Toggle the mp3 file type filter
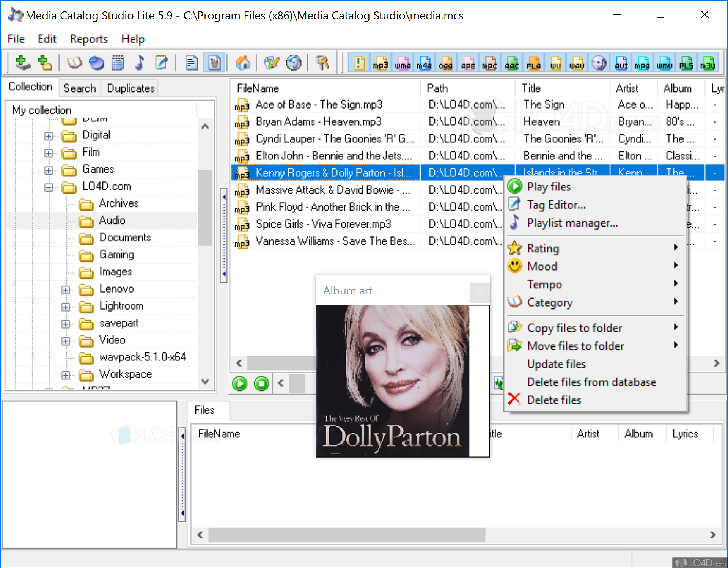The width and height of the screenshot is (728, 568). click(380, 63)
